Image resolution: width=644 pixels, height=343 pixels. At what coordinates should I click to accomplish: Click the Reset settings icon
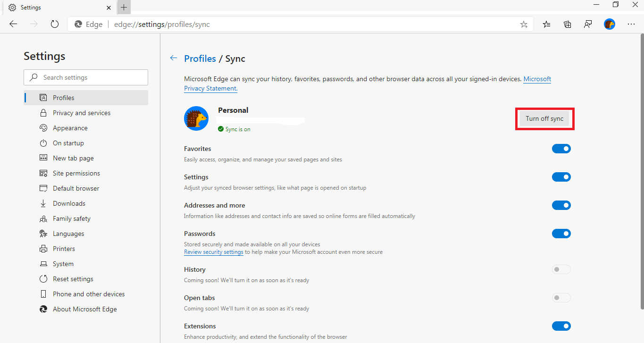[x=43, y=279]
